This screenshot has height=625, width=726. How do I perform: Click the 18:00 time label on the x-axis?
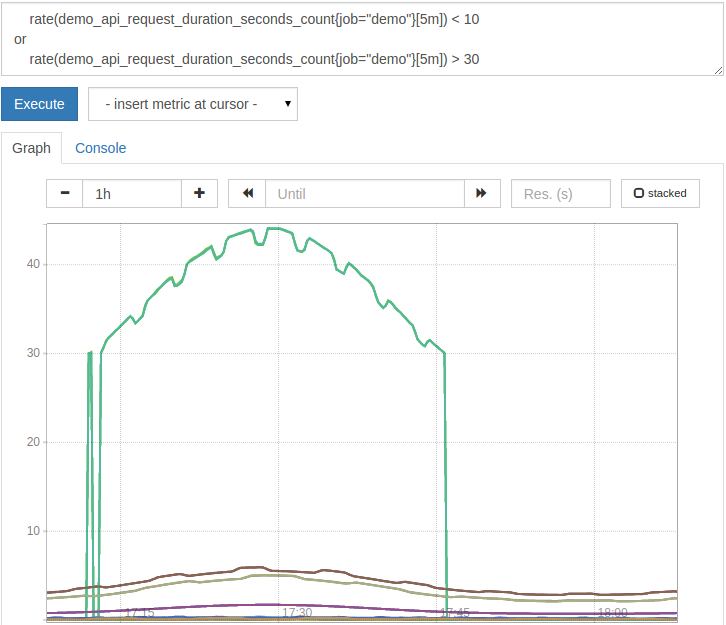tap(613, 613)
